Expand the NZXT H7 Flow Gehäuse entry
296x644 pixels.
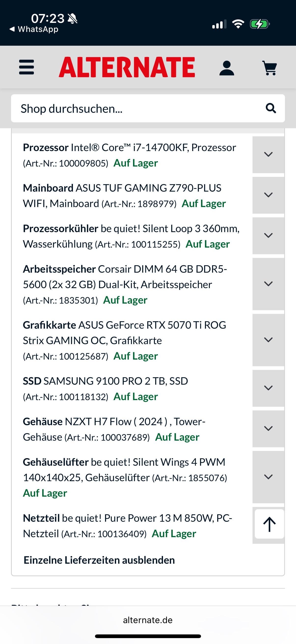tap(268, 429)
